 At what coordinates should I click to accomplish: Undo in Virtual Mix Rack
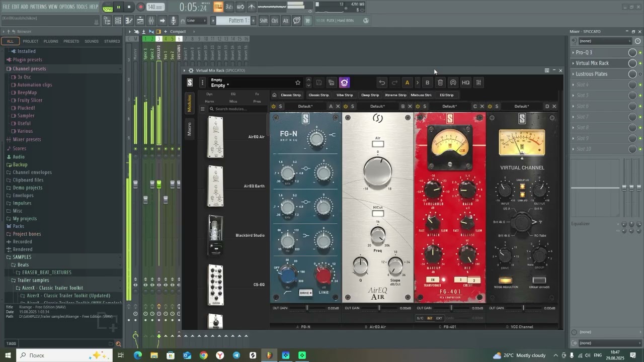(x=382, y=83)
